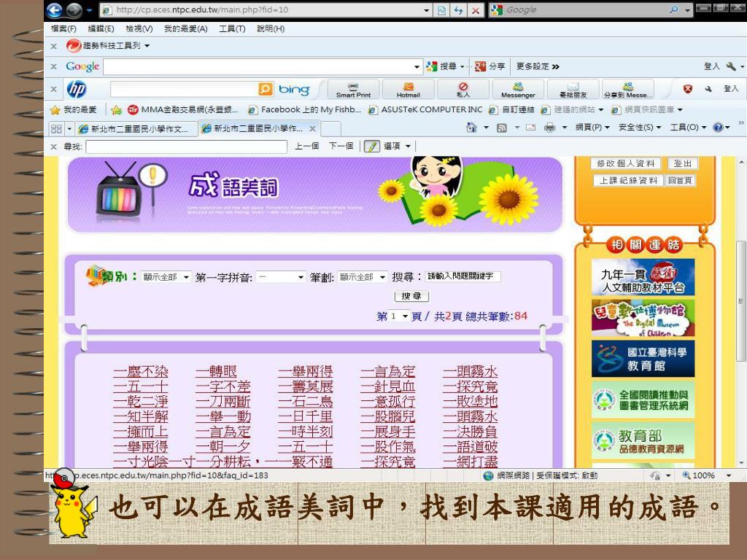Open the 編輯(E) menu
Image resolution: width=747 pixels, height=560 pixels.
[101, 28]
